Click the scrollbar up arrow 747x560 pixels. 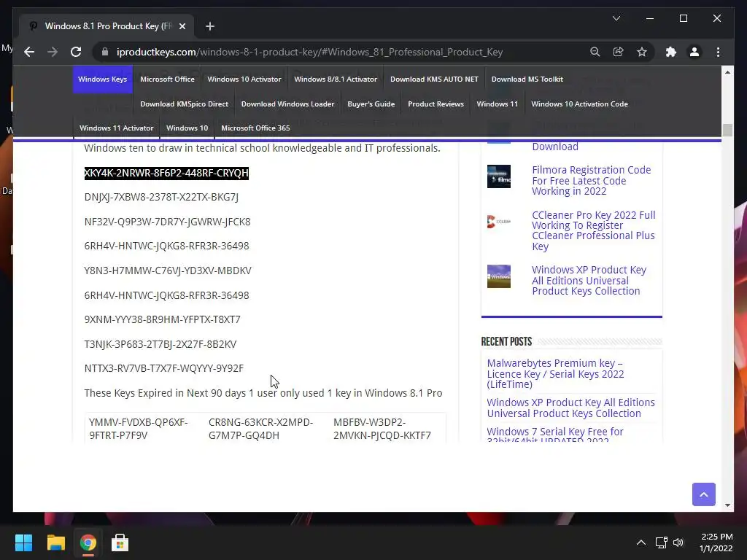(727, 72)
